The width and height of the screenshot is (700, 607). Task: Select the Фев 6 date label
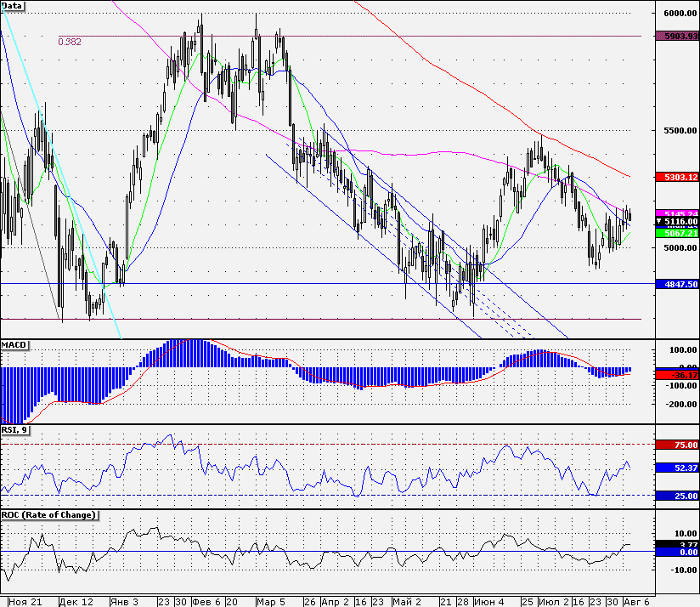coord(208,600)
